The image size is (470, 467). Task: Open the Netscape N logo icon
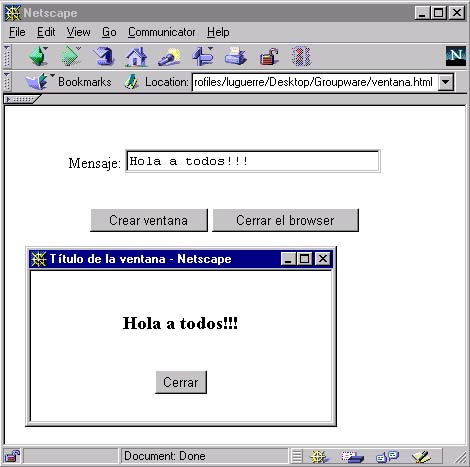456,56
